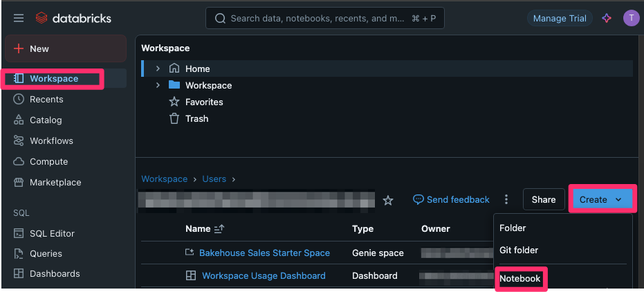Click the Workspace notebook icon in sidebar
644x292 pixels.
pos(19,78)
